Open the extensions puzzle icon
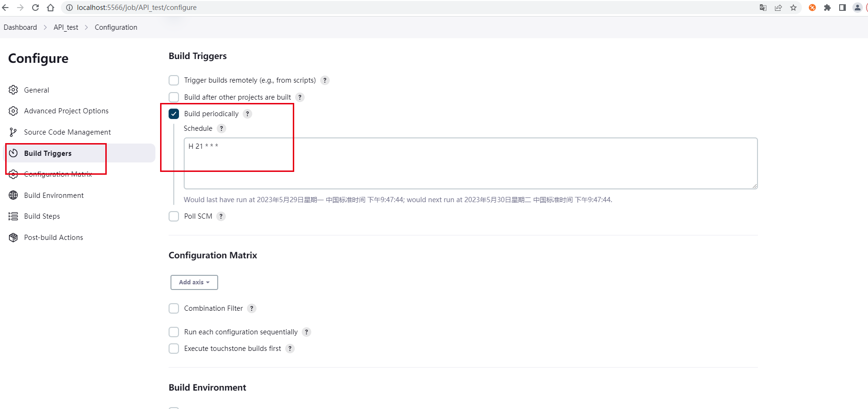868x409 pixels. (827, 8)
